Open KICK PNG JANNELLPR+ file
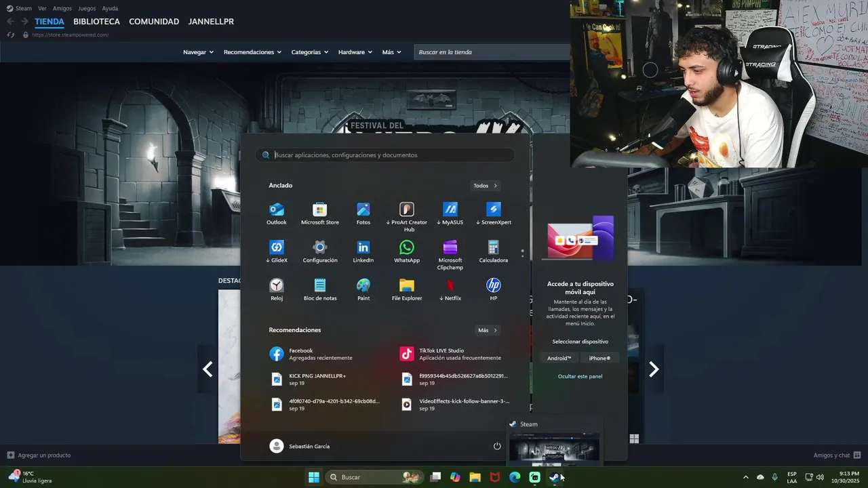The height and width of the screenshot is (488, 868). coord(325,379)
